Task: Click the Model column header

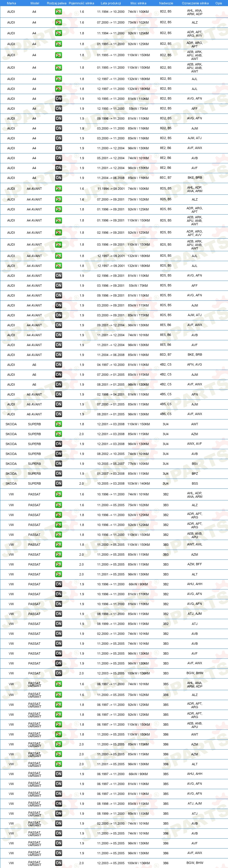Action: pyautogui.click(x=35, y=3)
